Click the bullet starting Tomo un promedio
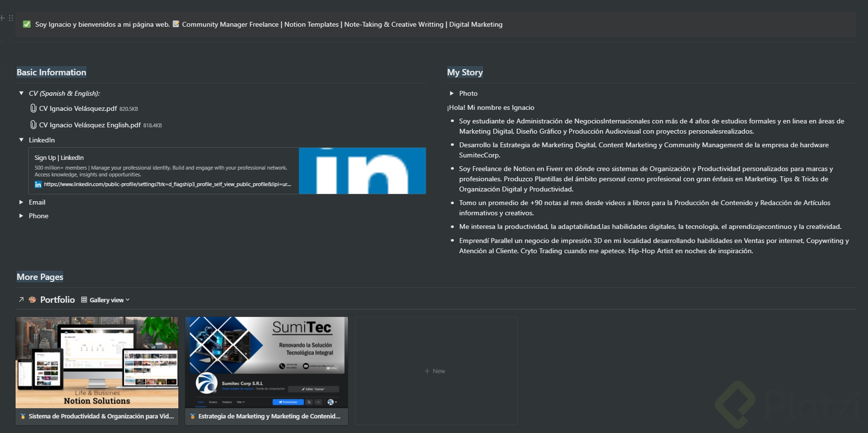868x433 pixels. point(645,208)
